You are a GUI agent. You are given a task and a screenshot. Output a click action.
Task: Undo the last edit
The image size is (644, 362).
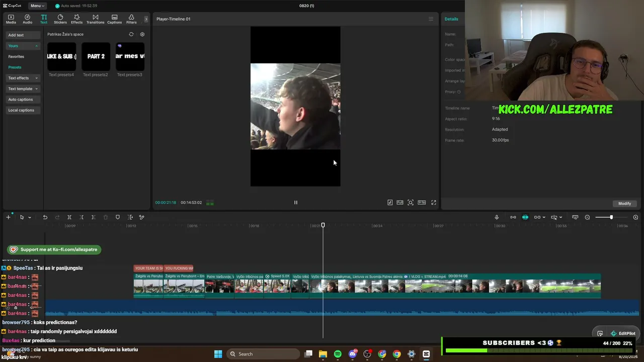[x=45, y=217]
